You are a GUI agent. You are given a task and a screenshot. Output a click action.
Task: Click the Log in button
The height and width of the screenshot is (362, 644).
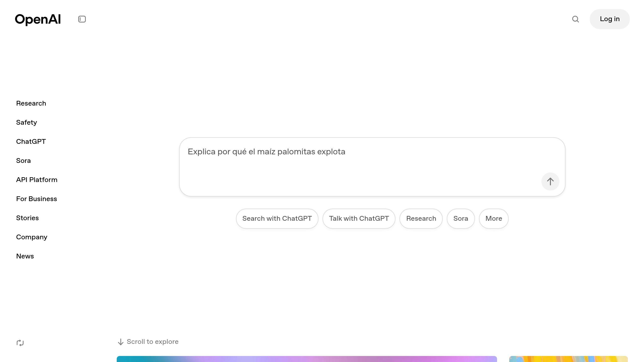click(609, 19)
